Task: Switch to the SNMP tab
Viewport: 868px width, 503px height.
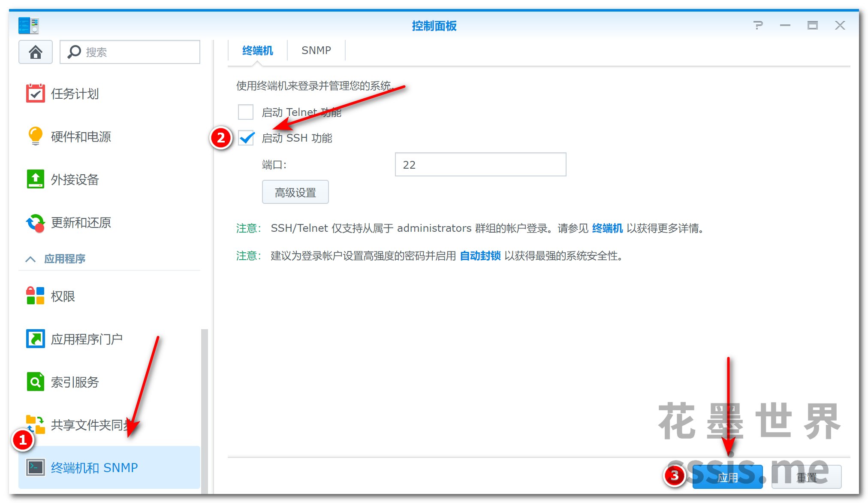Action: coord(316,51)
